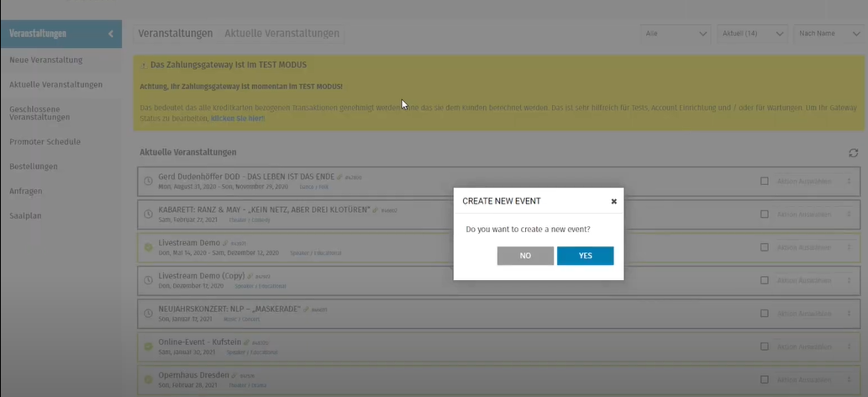Click the link icon beside NEUJAHRSKONZERT event title
868x397 pixels.
306,310
